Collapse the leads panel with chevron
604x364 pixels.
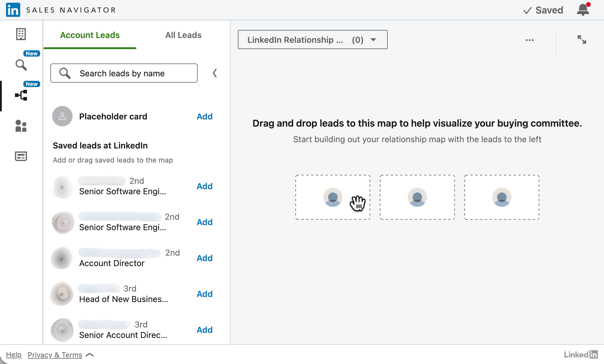215,73
